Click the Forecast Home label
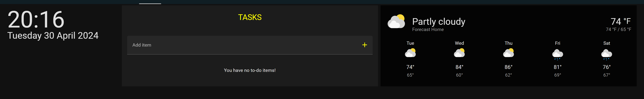 [428, 30]
